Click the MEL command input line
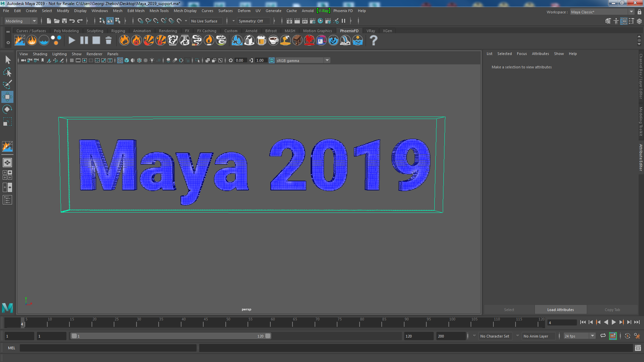Screen dimensions: 644x362 coord(108,348)
